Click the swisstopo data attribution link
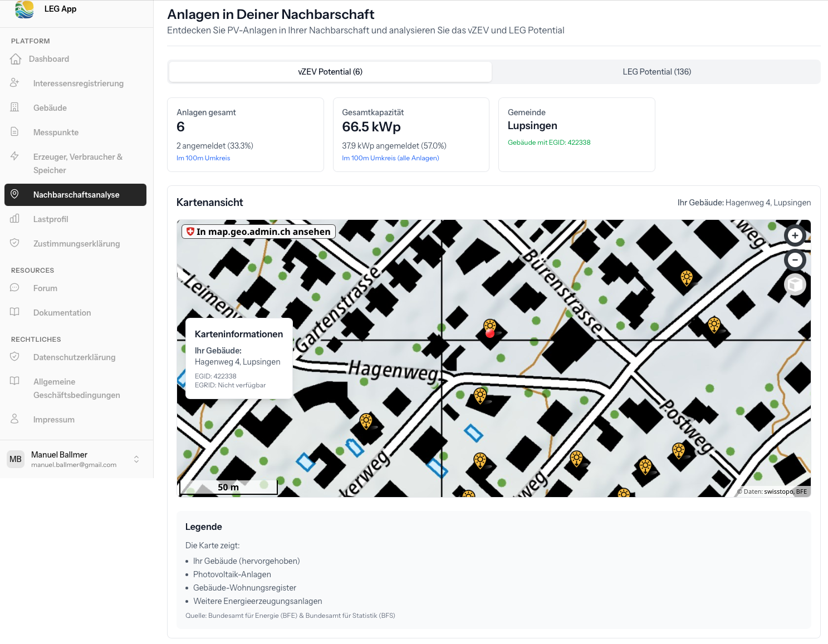This screenshot has width=828, height=644. (778, 491)
